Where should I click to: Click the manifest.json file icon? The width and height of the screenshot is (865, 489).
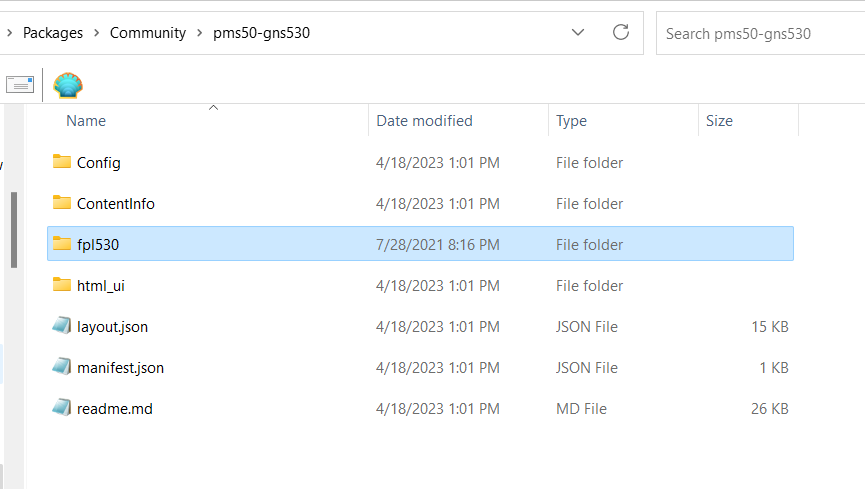click(62, 367)
